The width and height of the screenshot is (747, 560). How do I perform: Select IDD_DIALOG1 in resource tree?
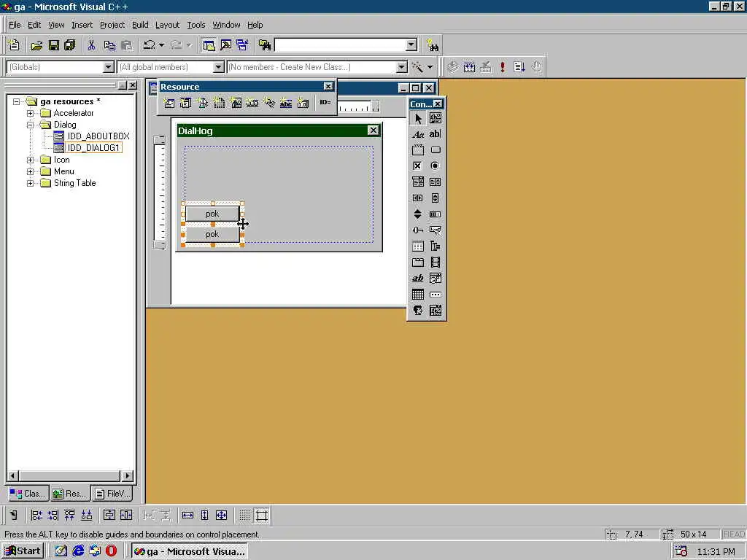pyautogui.click(x=93, y=147)
